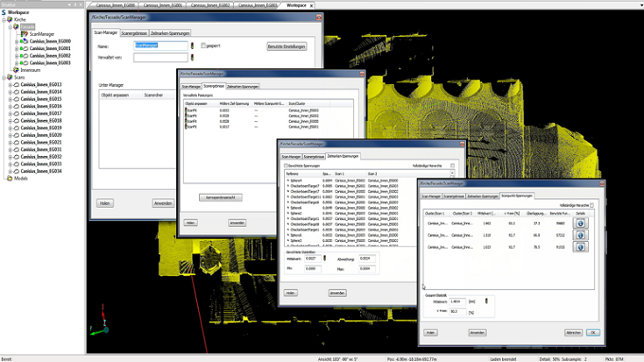
Task: Select the Canisius_Innen_EG032 tree item
Action: coord(41,157)
